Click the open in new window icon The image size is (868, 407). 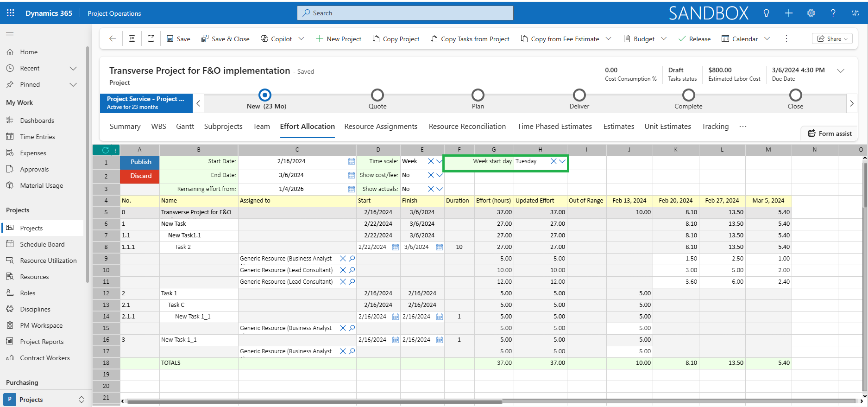(x=151, y=39)
